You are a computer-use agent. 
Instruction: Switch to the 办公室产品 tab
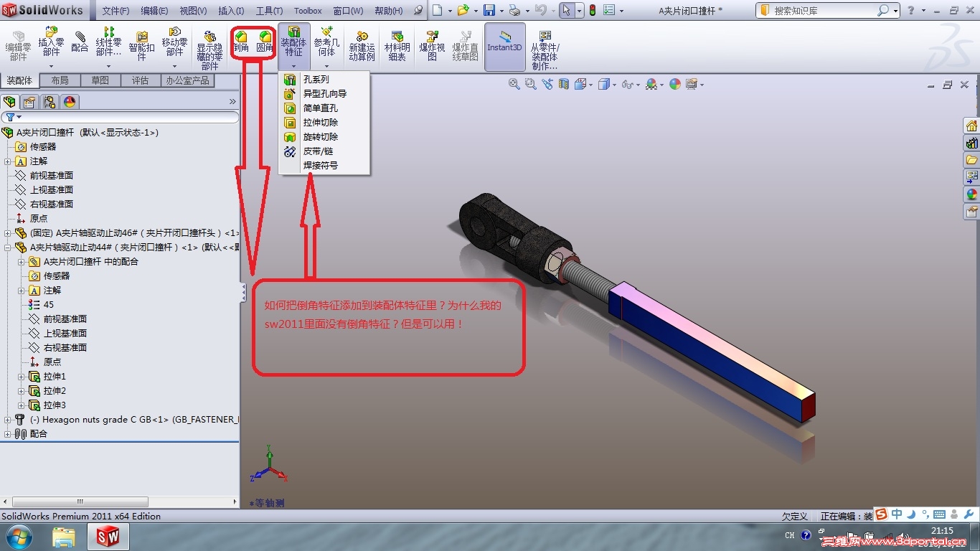[187, 80]
